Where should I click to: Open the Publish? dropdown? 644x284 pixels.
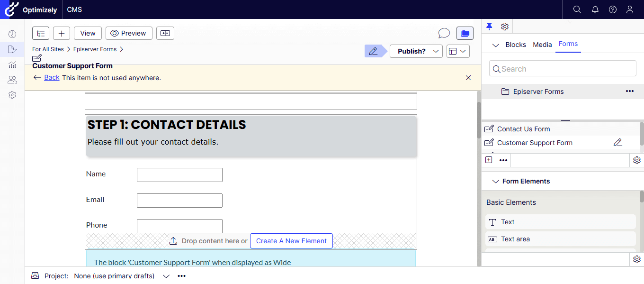tap(416, 51)
